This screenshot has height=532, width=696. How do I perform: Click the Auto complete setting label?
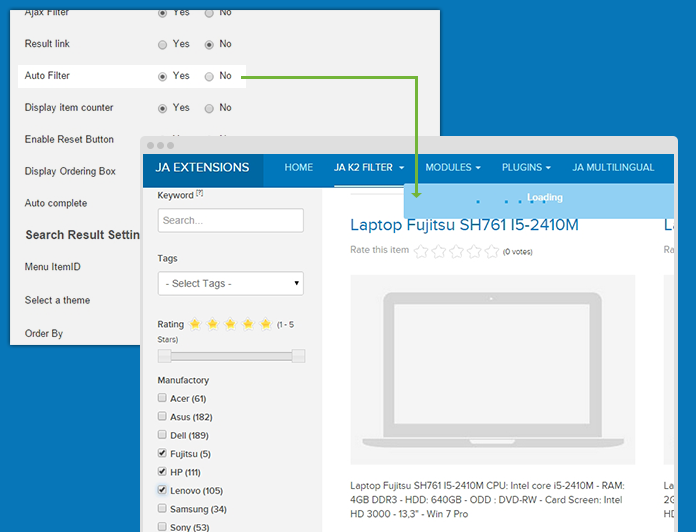pyautogui.click(x=56, y=203)
